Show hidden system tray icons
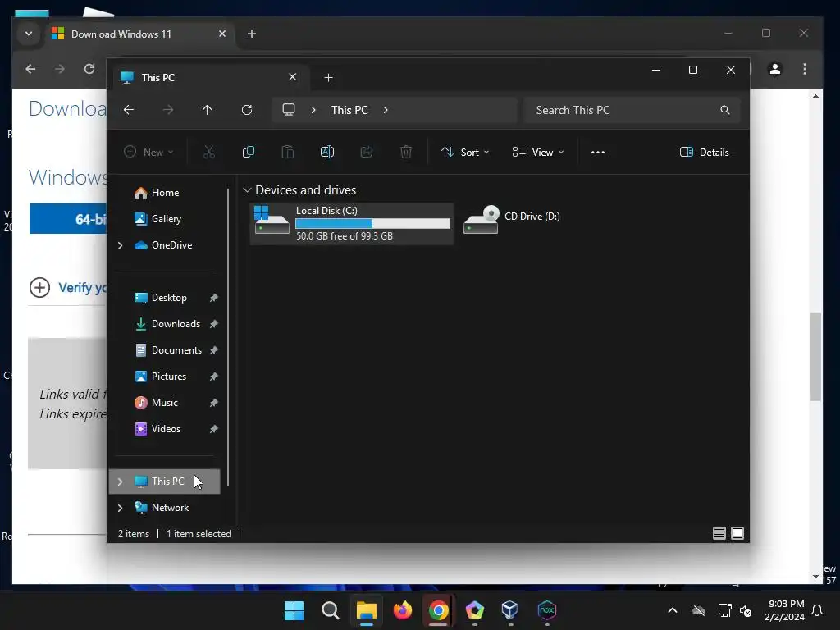Screen dimensions: 840x630 (x=673, y=610)
